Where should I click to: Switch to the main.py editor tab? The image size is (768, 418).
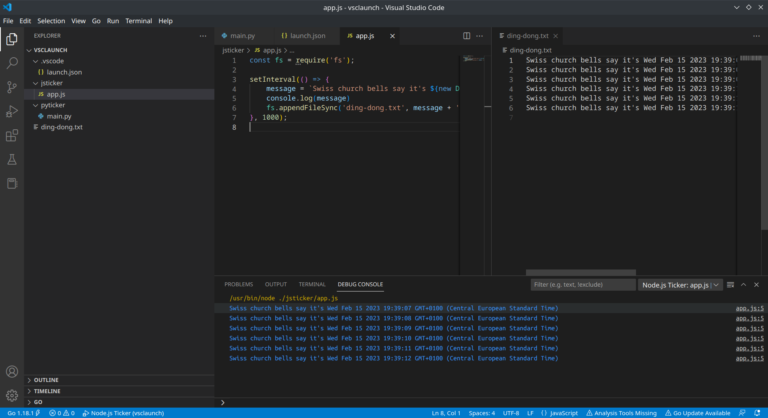point(244,36)
